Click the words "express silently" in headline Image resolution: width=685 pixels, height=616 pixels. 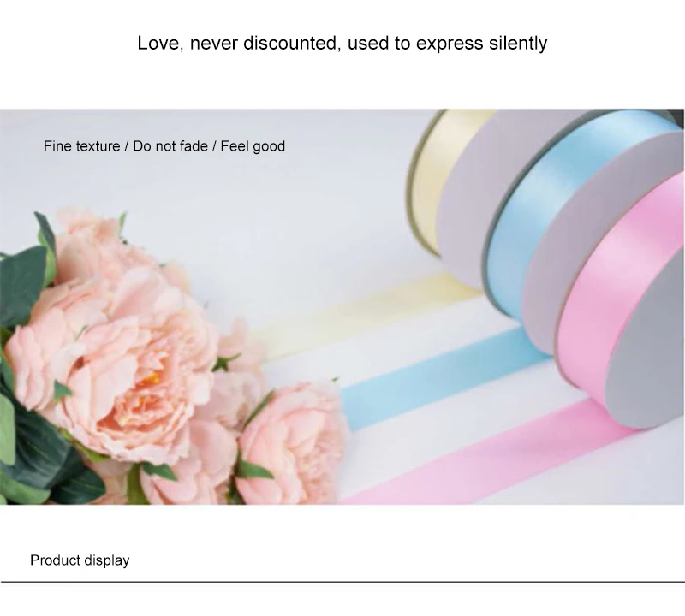point(481,44)
